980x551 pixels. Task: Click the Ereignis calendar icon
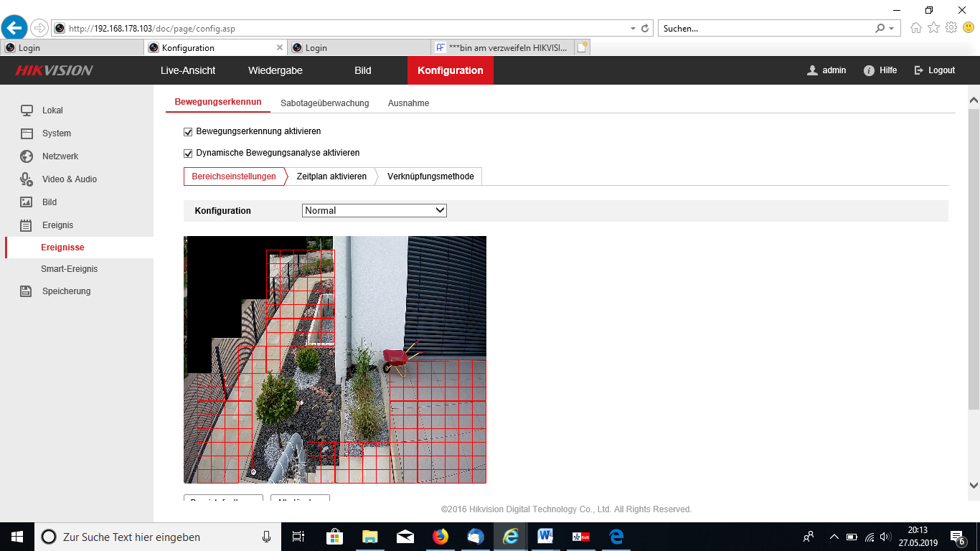pyautogui.click(x=27, y=225)
